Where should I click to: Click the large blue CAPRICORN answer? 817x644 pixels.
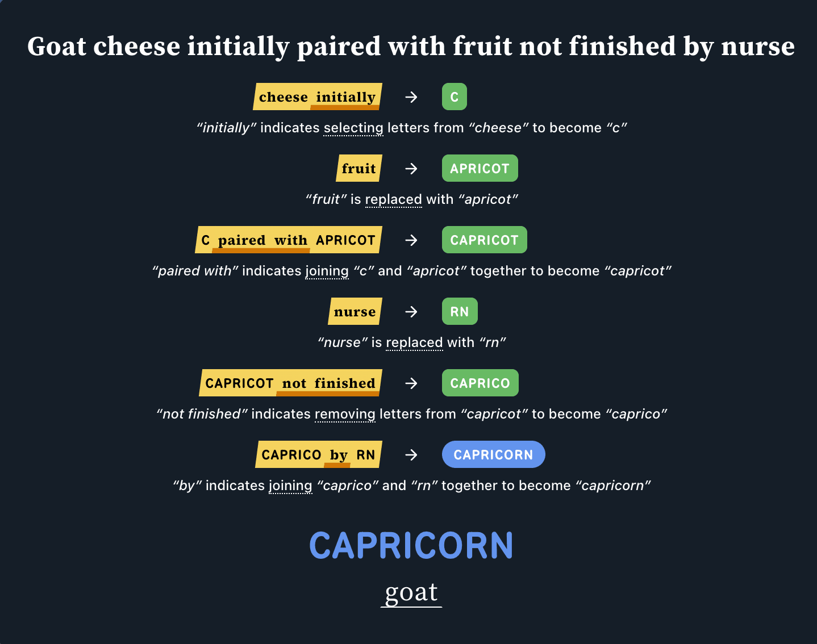411,546
